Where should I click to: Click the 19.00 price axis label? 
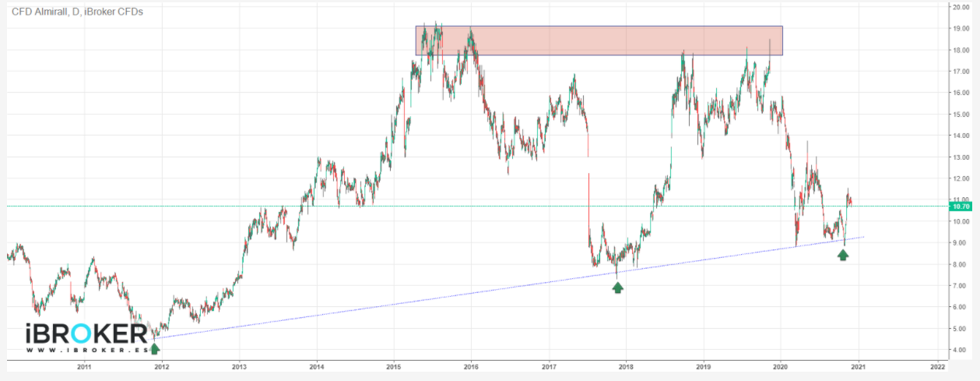click(x=962, y=29)
